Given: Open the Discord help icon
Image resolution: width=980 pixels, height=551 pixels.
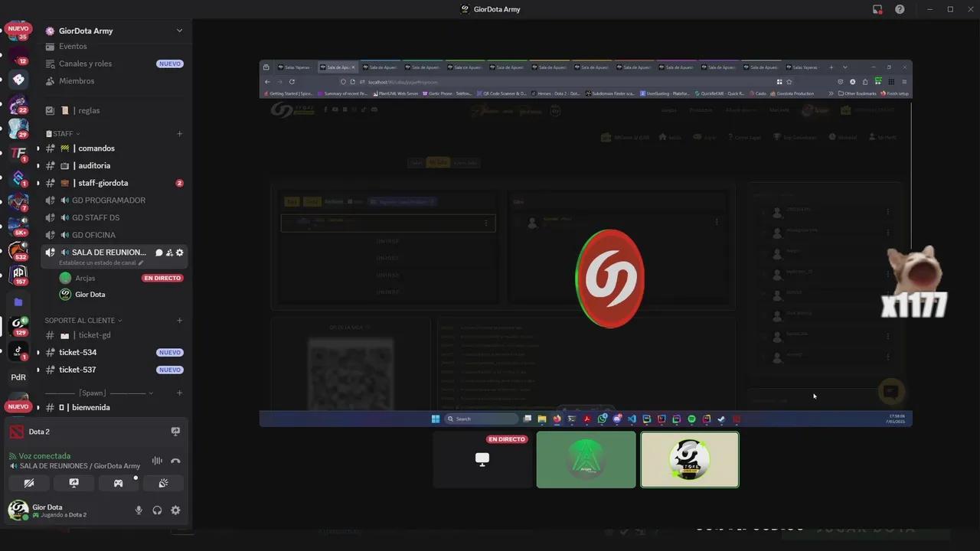Looking at the screenshot, I should tap(900, 9).
